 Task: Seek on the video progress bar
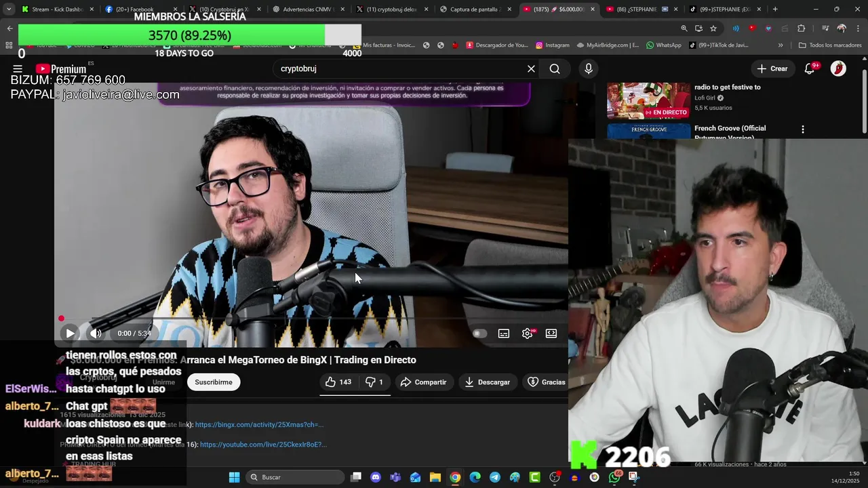pyautogui.click(x=311, y=319)
